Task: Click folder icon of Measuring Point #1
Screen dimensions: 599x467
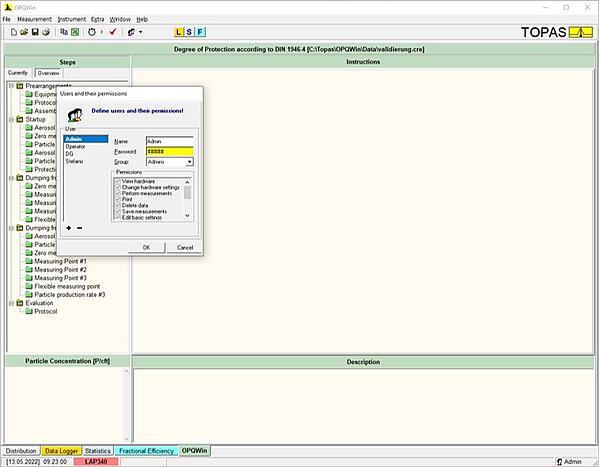Action: [29, 261]
